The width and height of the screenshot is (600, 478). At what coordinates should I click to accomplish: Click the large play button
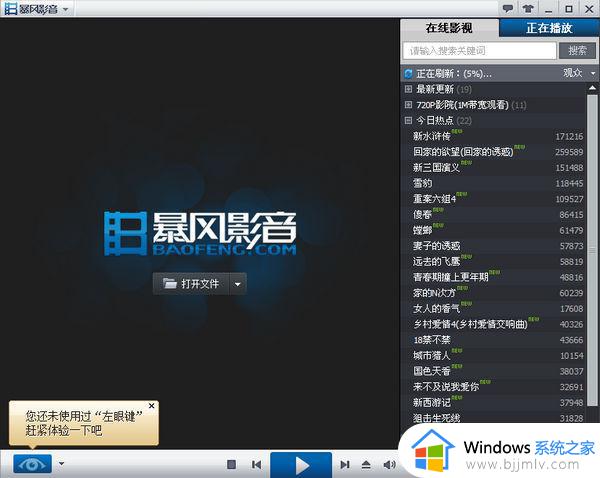tap(301, 465)
